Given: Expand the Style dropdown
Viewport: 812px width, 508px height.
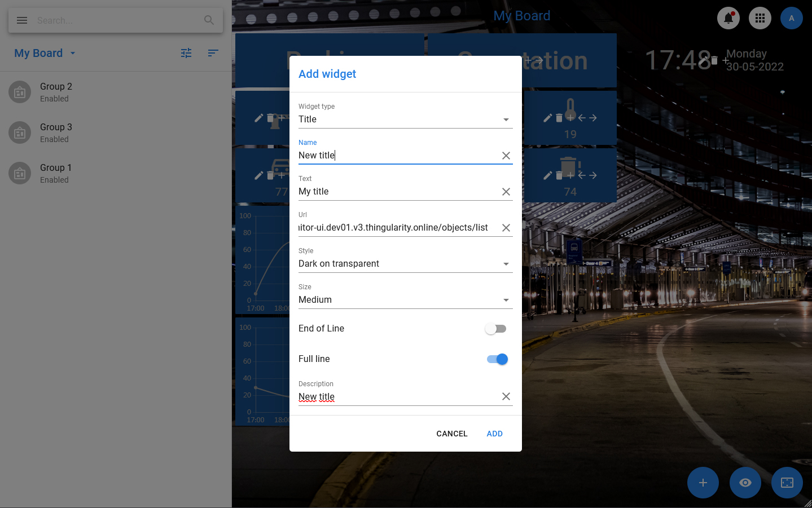Looking at the screenshot, I should [405, 264].
